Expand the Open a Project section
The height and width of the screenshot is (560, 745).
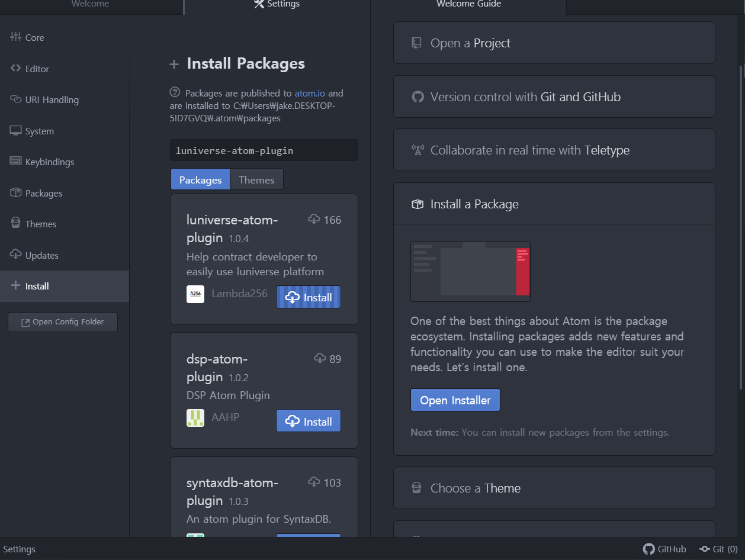coord(554,43)
